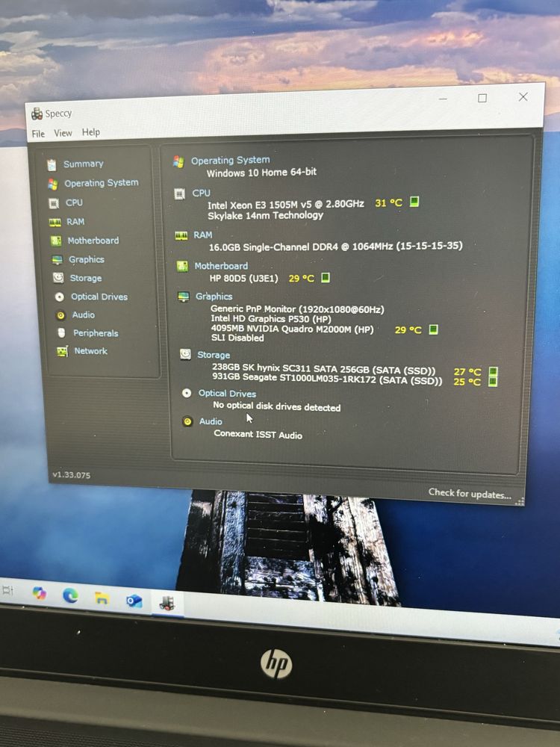
Task: Select RAM in the sidebar
Action: (75, 222)
